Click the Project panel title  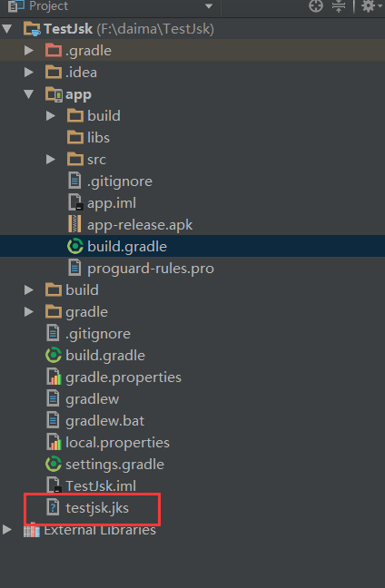[x=49, y=6]
